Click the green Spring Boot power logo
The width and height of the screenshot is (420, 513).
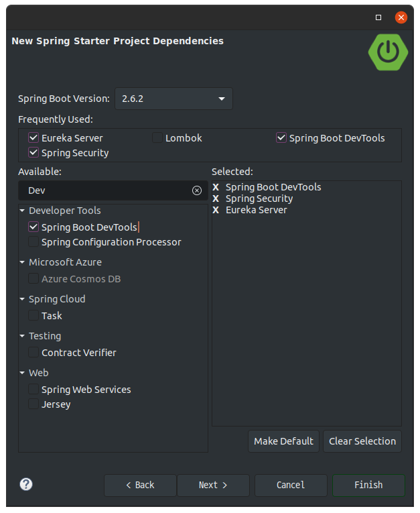[x=388, y=52]
